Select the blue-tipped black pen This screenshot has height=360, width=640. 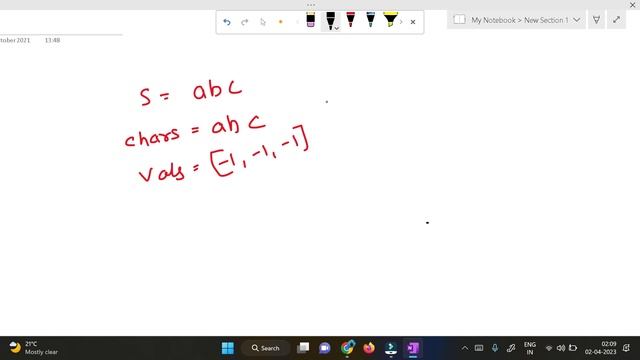click(x=371, y=20)
